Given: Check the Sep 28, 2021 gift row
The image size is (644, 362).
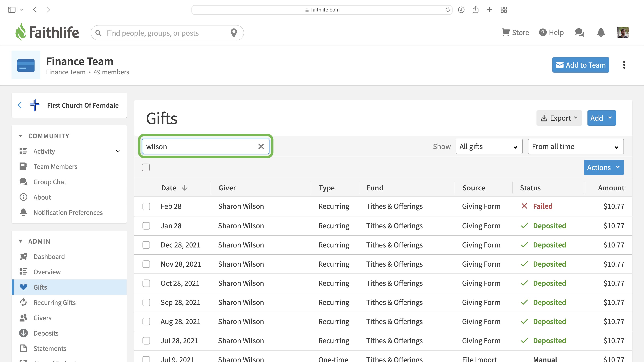Looking at the screenshot, I should point(146,302).
